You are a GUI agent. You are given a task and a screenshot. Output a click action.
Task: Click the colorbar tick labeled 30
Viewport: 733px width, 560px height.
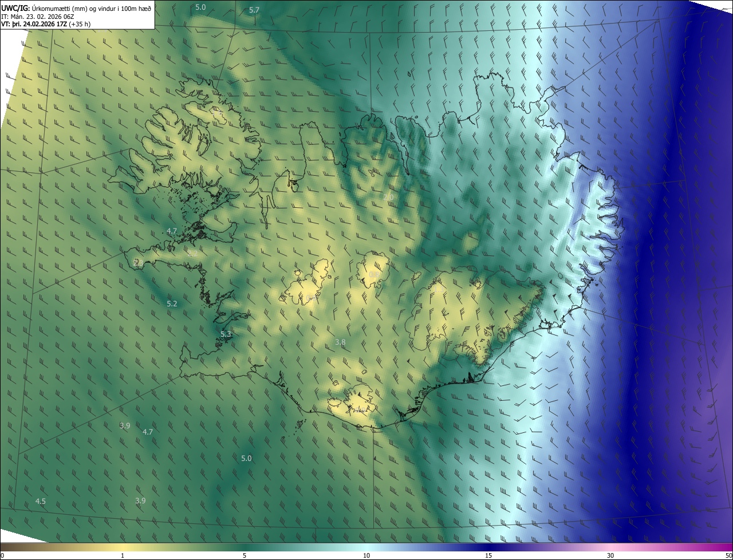click(610, 555)
